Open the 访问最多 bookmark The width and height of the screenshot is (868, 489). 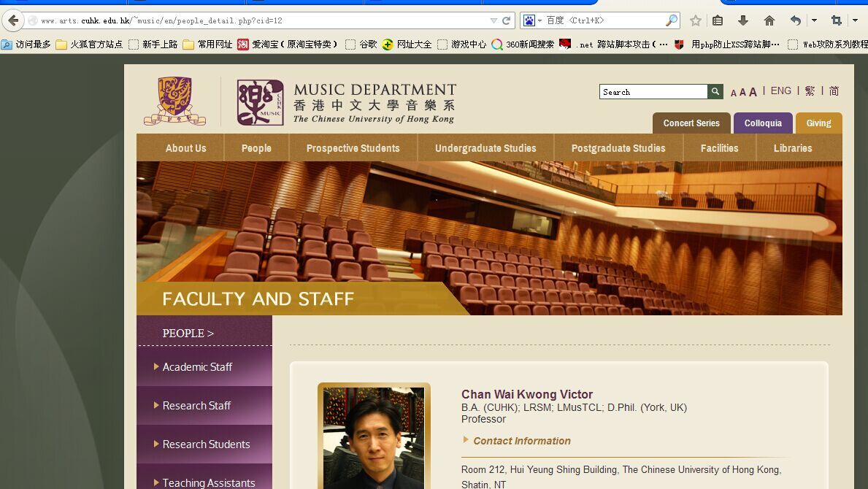point(26,45)
